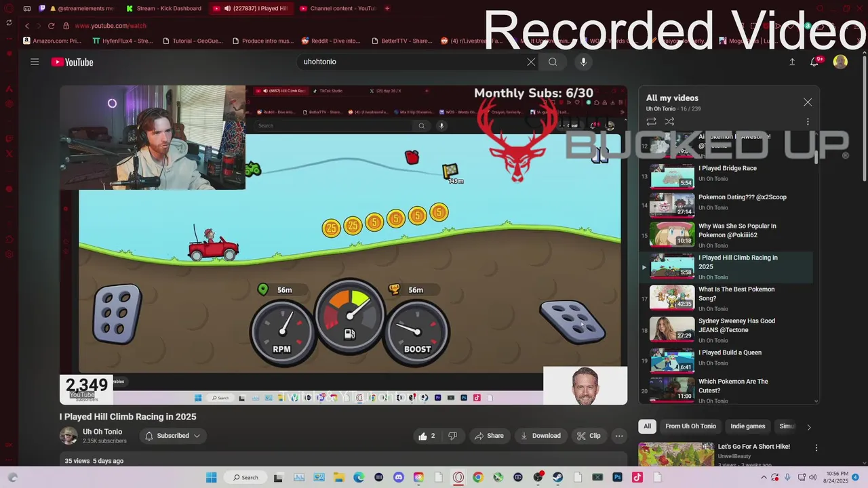Focus the browser address bar URL
The image size is (868, 488).
[x=111, y=26]
